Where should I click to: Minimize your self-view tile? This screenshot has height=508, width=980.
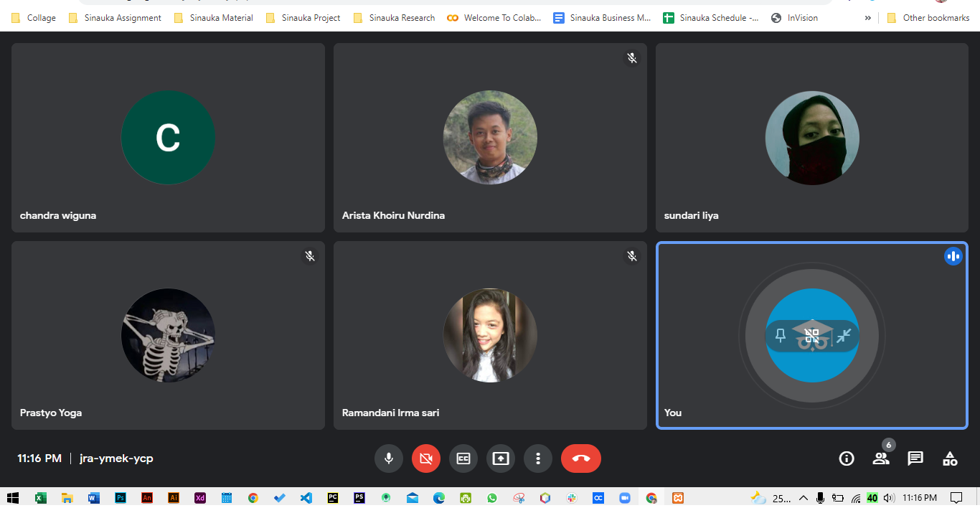pyautogui.click(x=844, y=335)
